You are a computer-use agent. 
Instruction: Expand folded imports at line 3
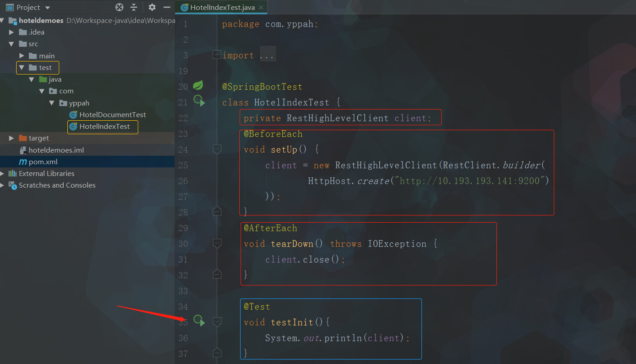pyautogui.click(x=217, y=55)
